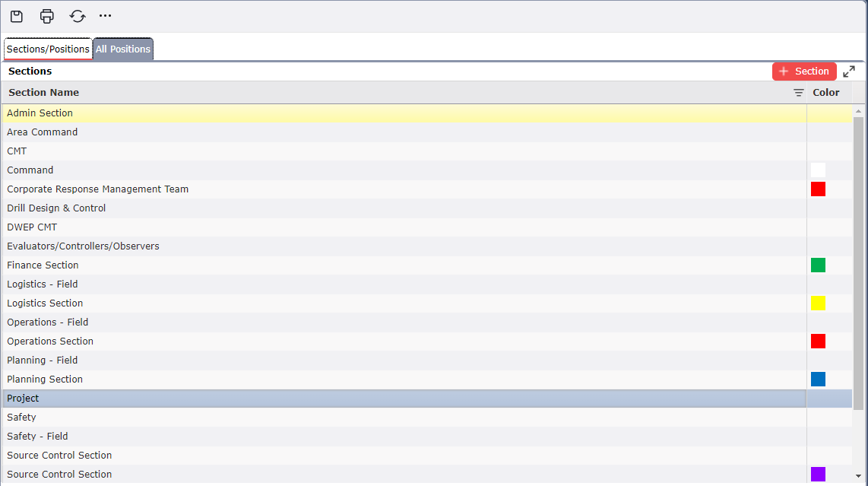Switch to the All Positions tab

coord(123,49)
